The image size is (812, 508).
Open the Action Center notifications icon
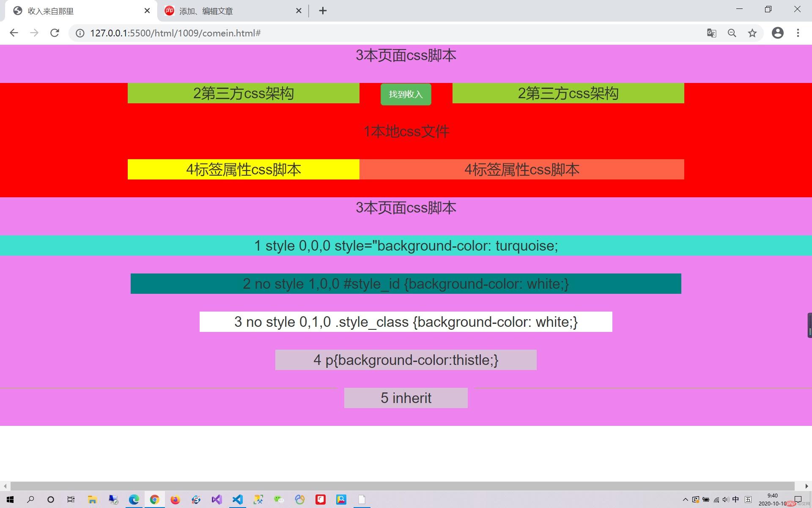point(798,500)
